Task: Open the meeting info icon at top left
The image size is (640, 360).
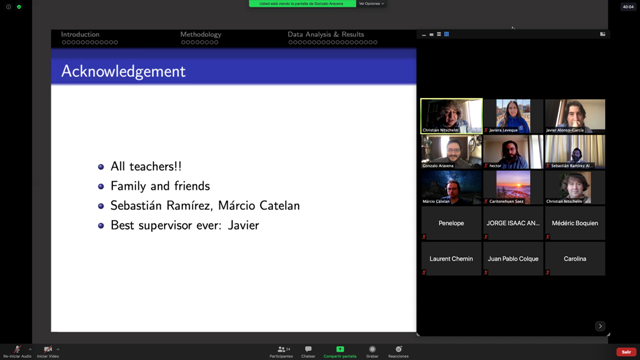Action: (x=9, y=7)
